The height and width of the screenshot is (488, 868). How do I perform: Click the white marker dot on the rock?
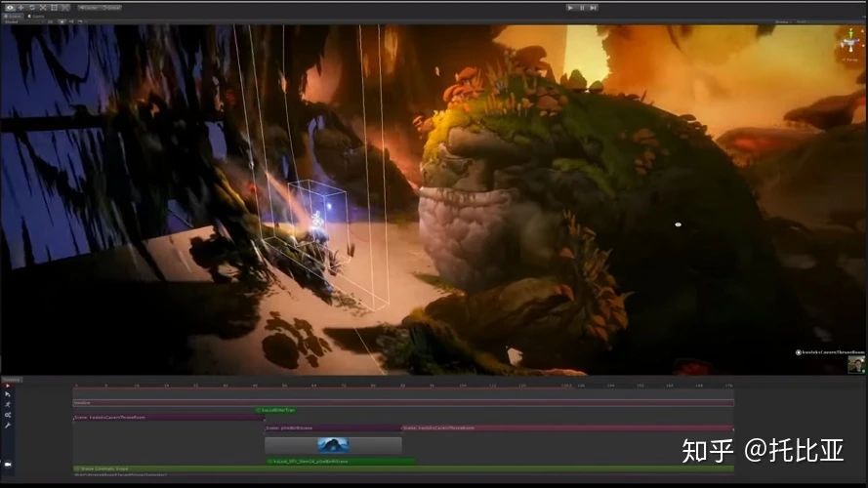click(x=679, y=224)
